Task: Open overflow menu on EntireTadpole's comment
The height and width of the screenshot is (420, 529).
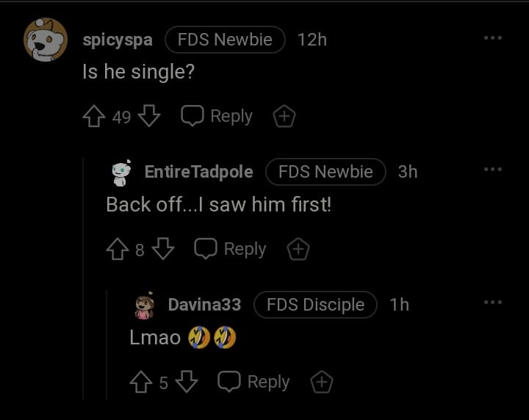Action: coord(493,170)
